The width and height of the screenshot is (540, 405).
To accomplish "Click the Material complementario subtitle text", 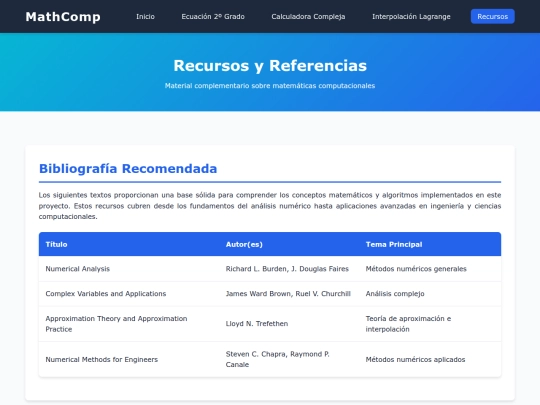I will [x=270, y=86].
